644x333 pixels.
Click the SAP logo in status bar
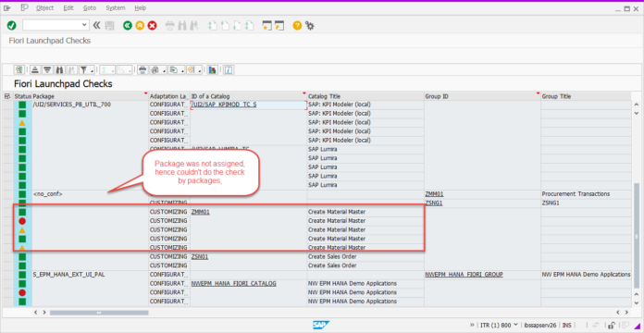pyautogui.click(x=321, y=325)
